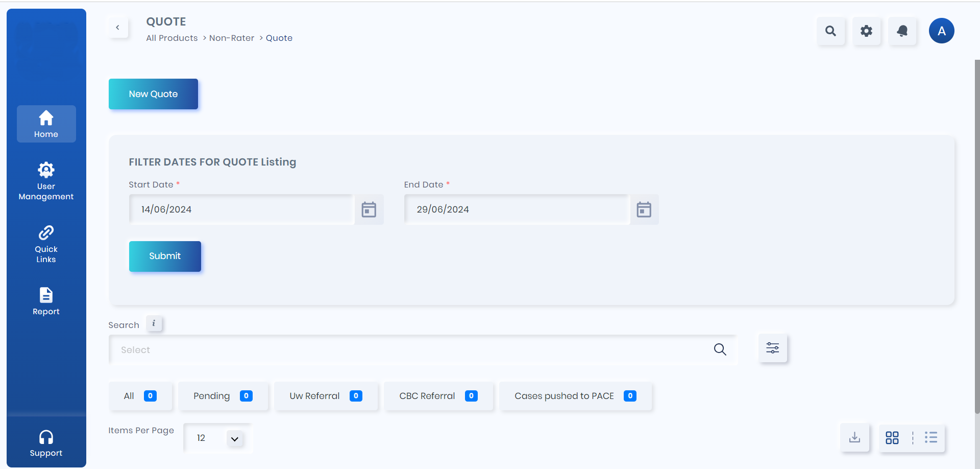Click the search magnifier icon in header
Viewport: 980px width, 469px height.
pyautogui.click(x=830, y=31)
